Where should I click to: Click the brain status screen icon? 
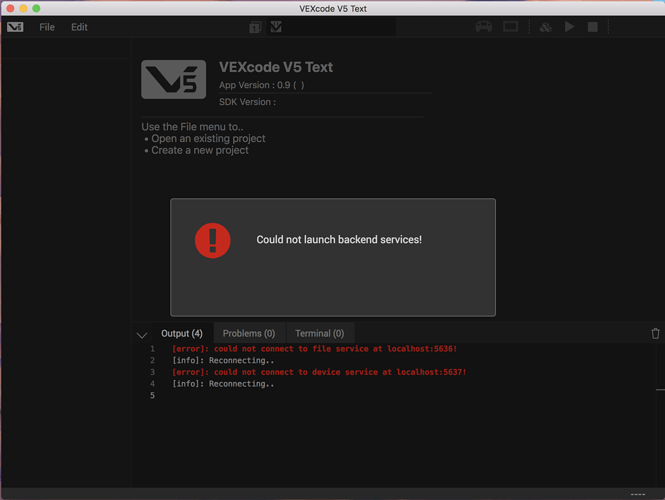point(510,27)
